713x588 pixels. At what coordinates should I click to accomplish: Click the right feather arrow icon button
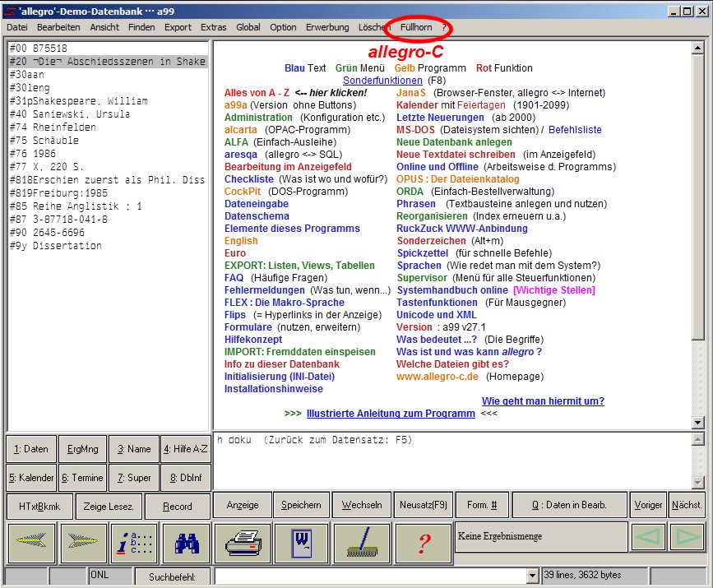click(x=83, y=542)
